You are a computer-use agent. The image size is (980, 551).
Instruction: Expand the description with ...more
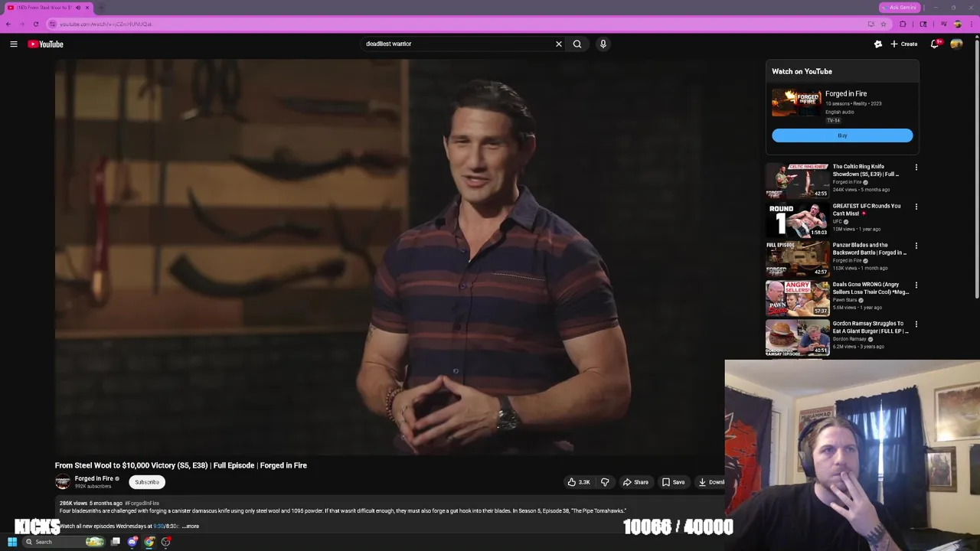click(191, 527)
